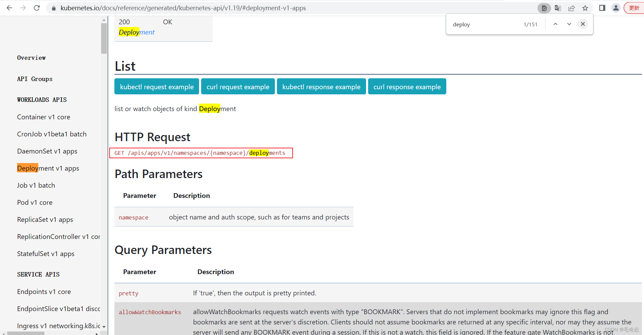Jump to next find match
This screenshot has height=335, width=644.
pos(569,24)
